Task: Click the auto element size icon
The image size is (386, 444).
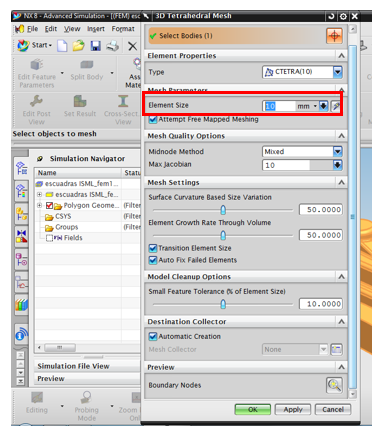Action: click(x=336, y=106)
